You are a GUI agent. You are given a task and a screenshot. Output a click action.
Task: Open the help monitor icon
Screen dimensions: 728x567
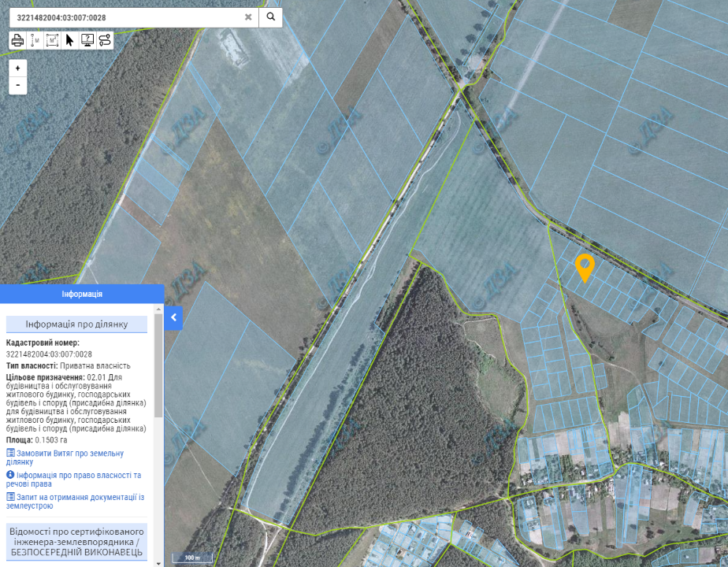87,40
